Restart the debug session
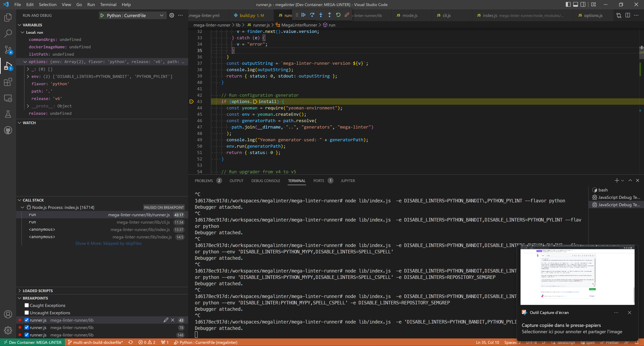 click(338, 15)
